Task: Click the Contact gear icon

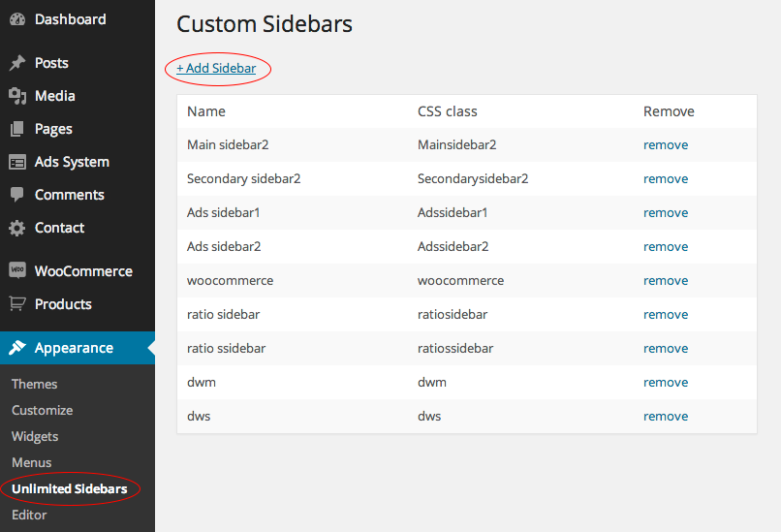Action: click(x=17, y=228)
